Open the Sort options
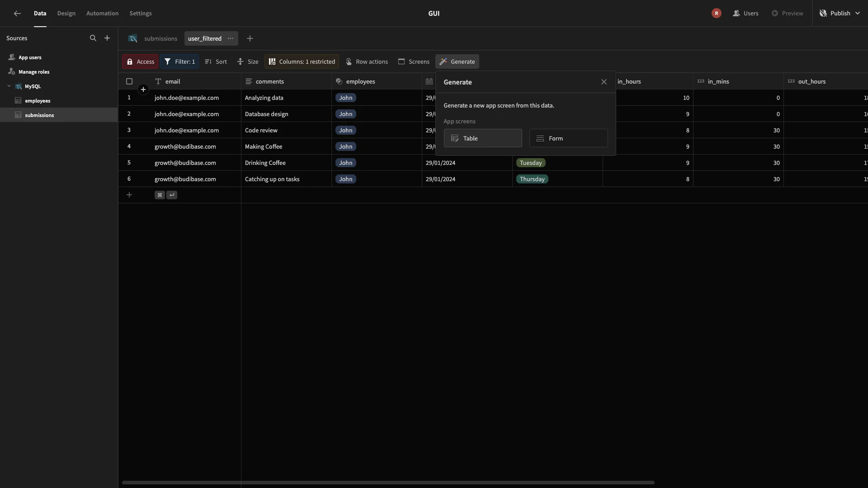The width and height of the screenshot is (868, 488). tap(216, 62)
